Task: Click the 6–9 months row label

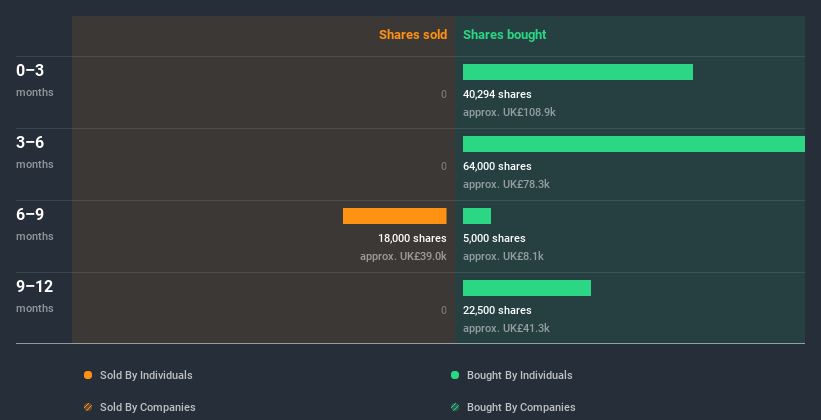Action: point(35,224)
